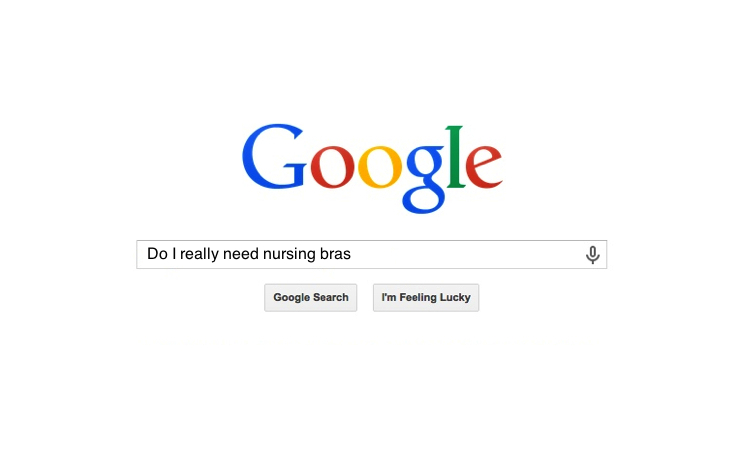Click the word "Lucky" on the Feeling Lucky button

455,297
